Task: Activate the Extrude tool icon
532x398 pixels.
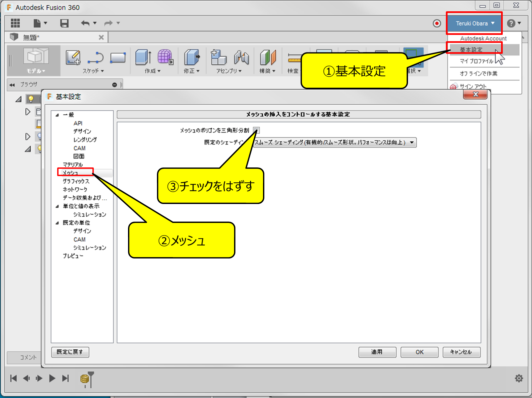Action: pyautogui.click(x=144, y=57)
